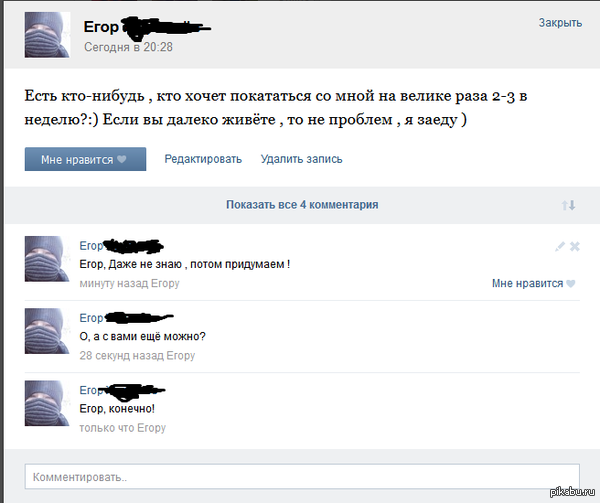Open the post author's avatar in the header
The width and height of the screenshot is (600, 503).
click(47, 35)
